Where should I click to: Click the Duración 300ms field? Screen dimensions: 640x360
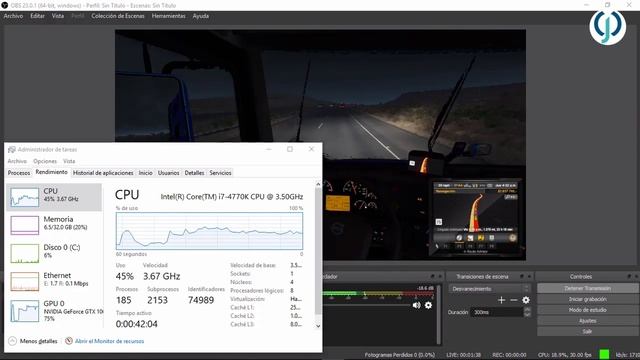click(x=497, y=312)
